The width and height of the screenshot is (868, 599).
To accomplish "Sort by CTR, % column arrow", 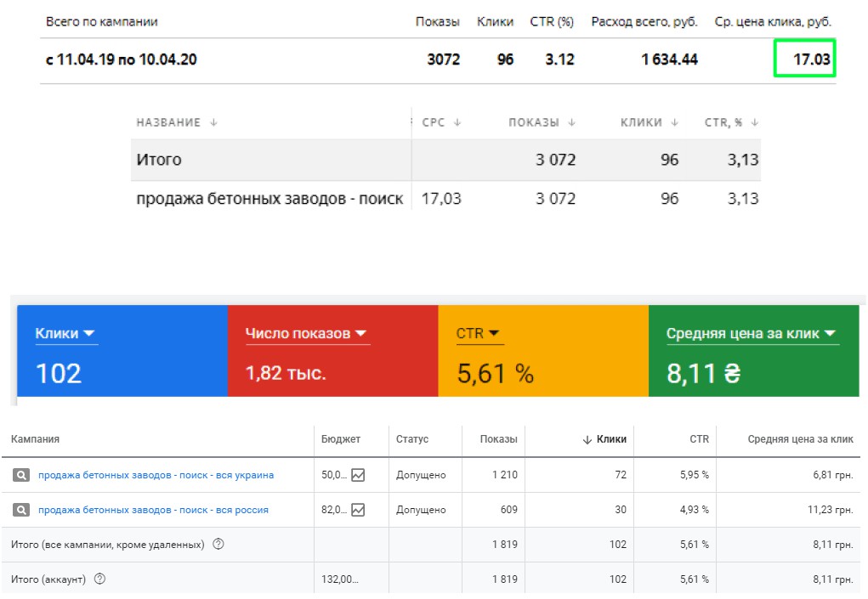I will [755, 122].
